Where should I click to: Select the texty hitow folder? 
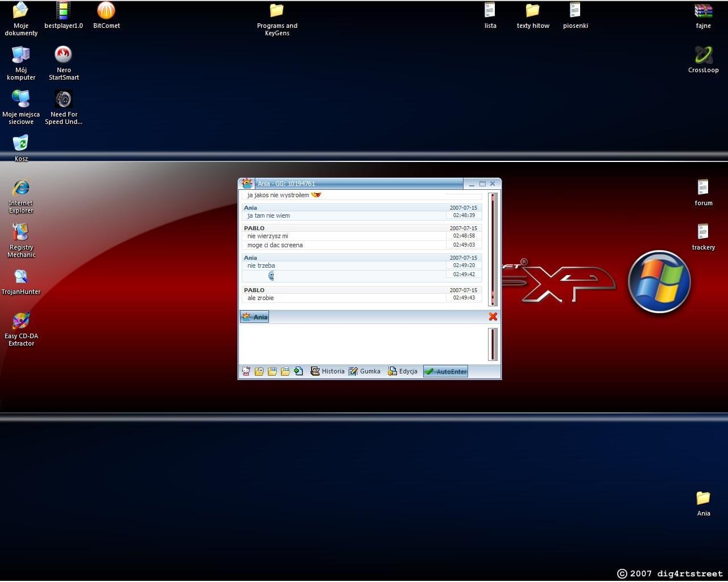[533, 15]
